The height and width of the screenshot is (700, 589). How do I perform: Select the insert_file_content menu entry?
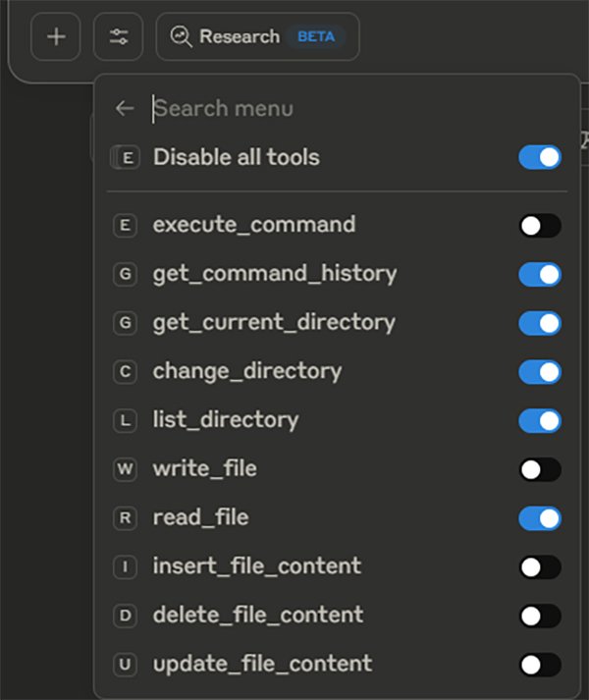(x=257, y=566)
